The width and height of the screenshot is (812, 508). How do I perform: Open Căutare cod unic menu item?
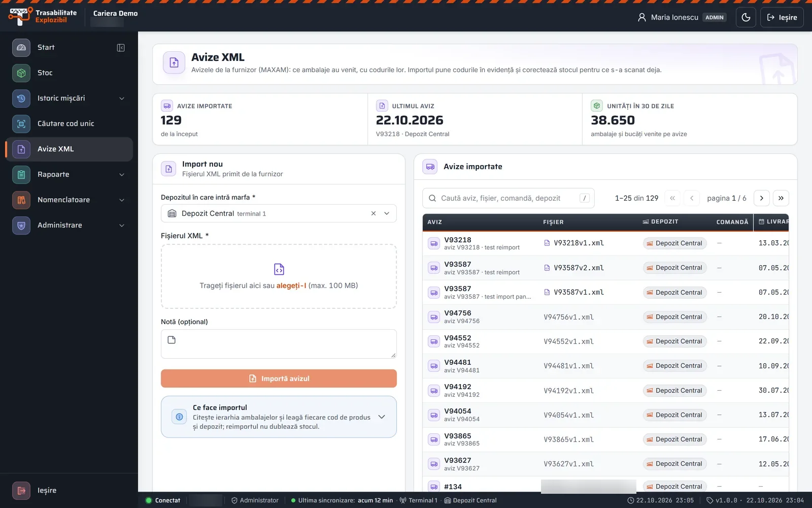coord(69,123)
